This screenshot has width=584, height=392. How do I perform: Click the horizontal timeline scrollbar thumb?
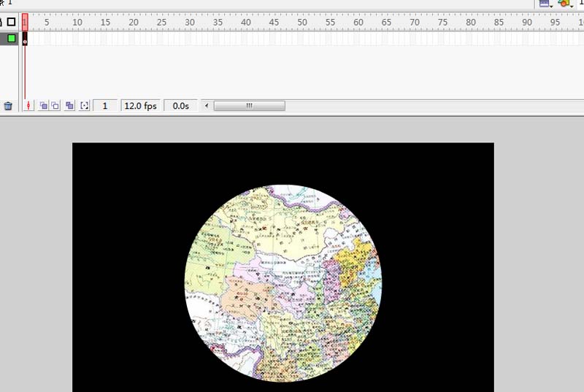(250, 106)
